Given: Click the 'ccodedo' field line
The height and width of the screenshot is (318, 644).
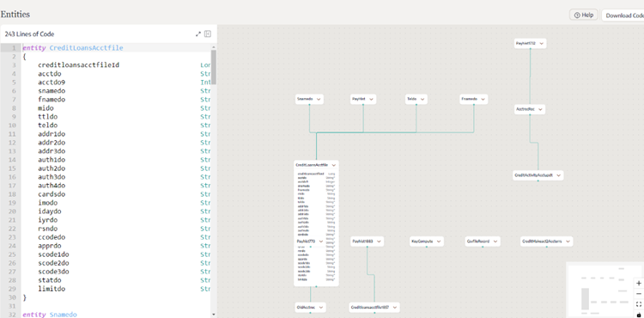Looking at the screenshot, I should 52,237.
